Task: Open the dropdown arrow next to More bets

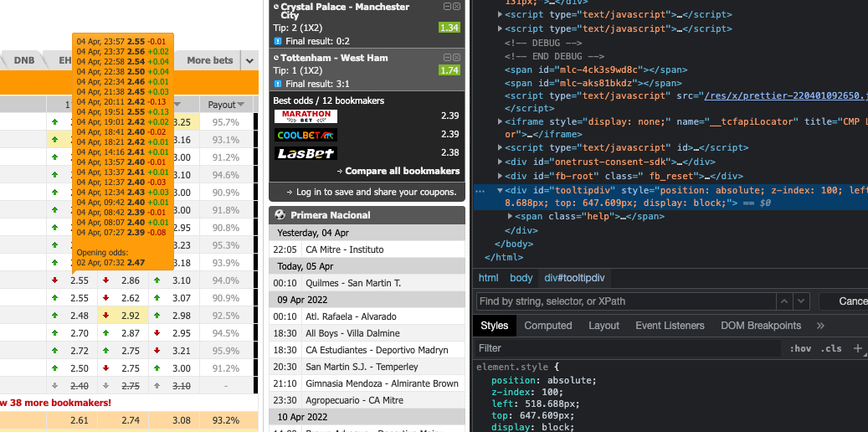Action: point(249,60)
